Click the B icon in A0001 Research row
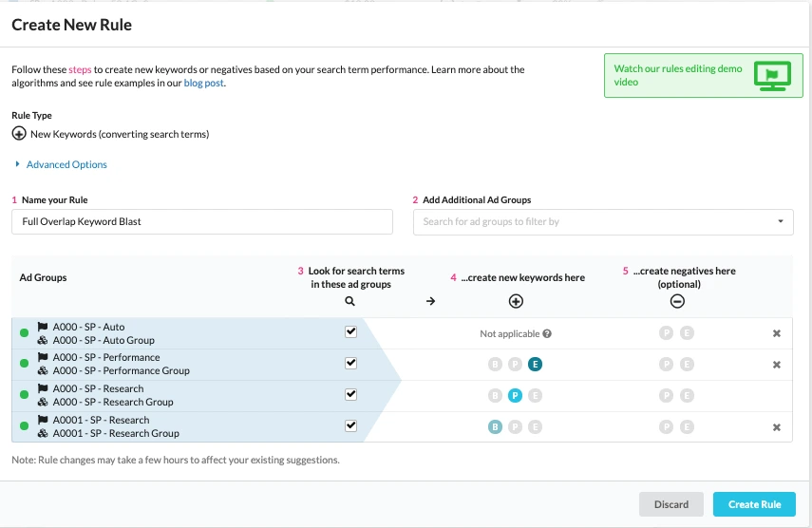Viewport: 812px width, 528px height. click(495, 427)
